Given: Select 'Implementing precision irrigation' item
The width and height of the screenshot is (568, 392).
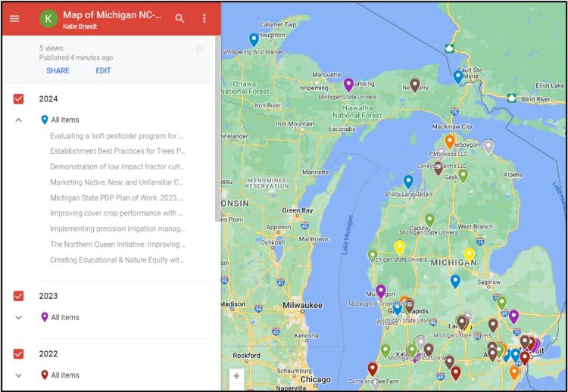Looking at the screenshot, I should tap(117, 229).
